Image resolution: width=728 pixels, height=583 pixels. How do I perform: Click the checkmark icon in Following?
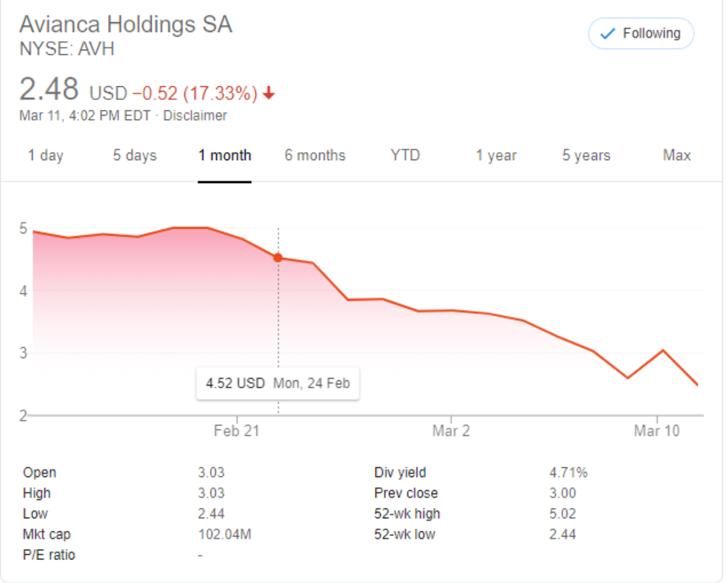click(608, 34)
